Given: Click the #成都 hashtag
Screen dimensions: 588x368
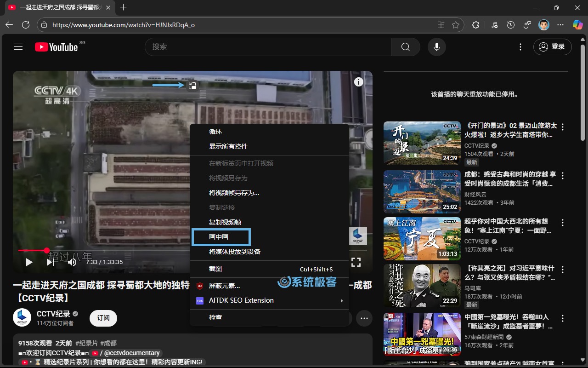Looking at the screenshot, I should pyautogui.click(x=108, y=343).
